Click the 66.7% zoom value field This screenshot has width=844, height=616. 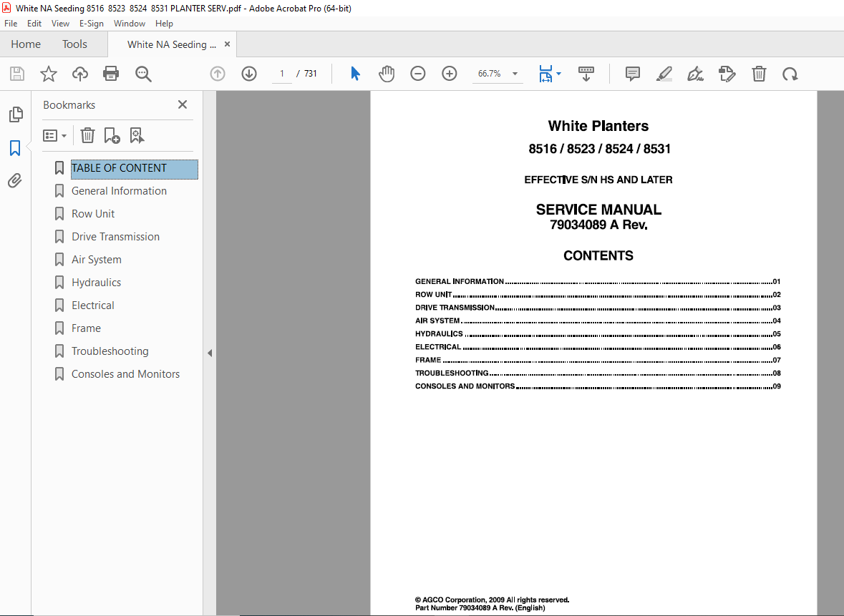pyautogui.click(x=489, y=74)
